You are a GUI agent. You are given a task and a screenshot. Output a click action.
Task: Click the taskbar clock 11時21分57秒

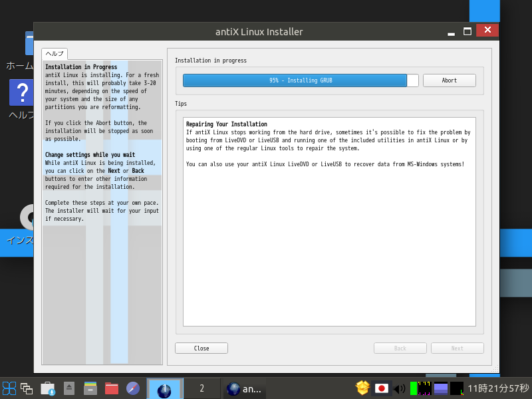(x=498, y=388)
